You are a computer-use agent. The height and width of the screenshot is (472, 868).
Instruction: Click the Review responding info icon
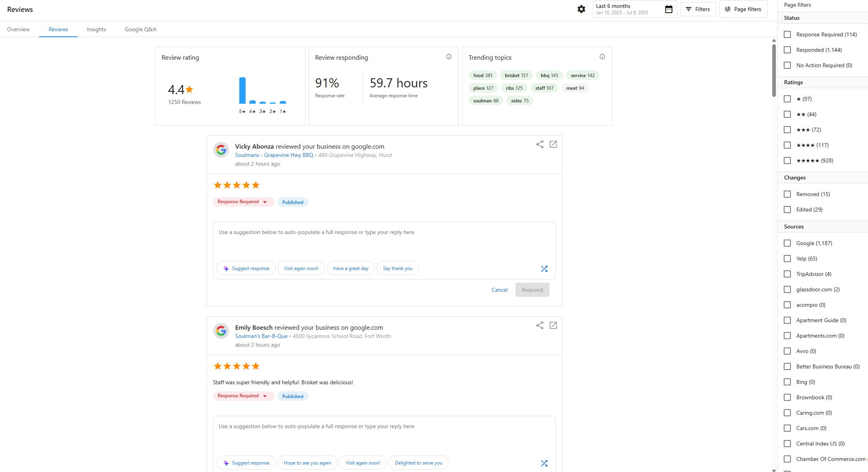(x=449, y=57)
